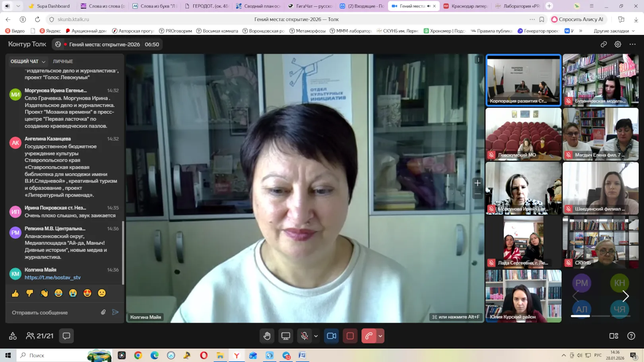Switch the РУС keyboard language in tray
This screenshot has height=362, width=644.
[598, 355]
